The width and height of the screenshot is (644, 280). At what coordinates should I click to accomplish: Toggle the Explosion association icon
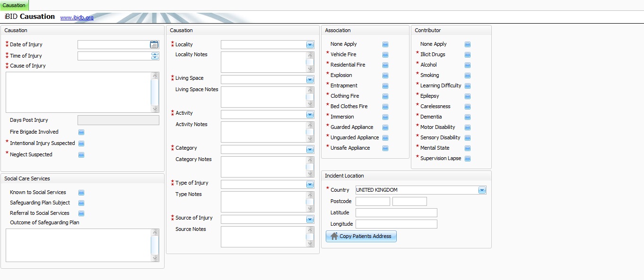(x=385, y=76)
